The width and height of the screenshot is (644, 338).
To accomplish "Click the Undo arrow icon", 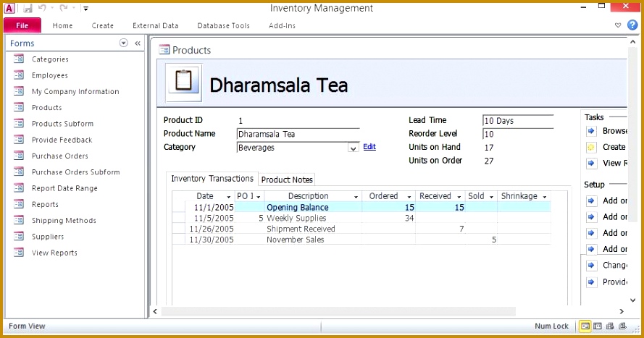I will click(42, 8).
